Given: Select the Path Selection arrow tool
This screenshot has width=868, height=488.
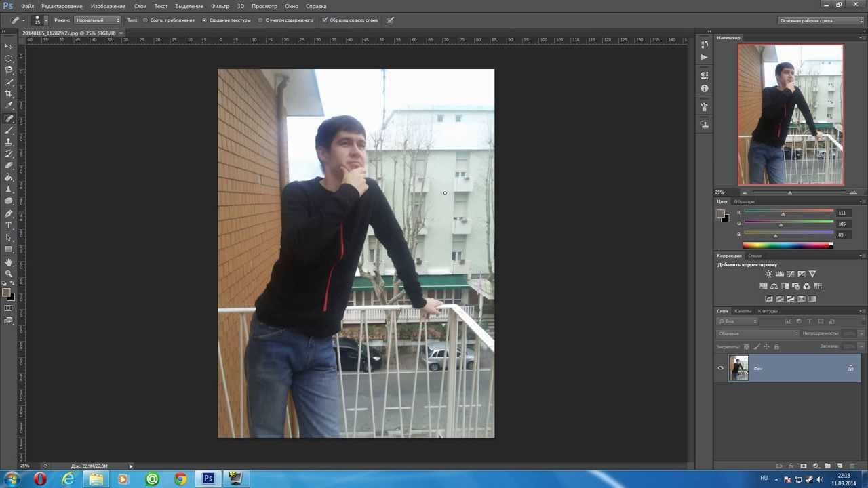Looking at the screenshot, I should coord(9,237).
